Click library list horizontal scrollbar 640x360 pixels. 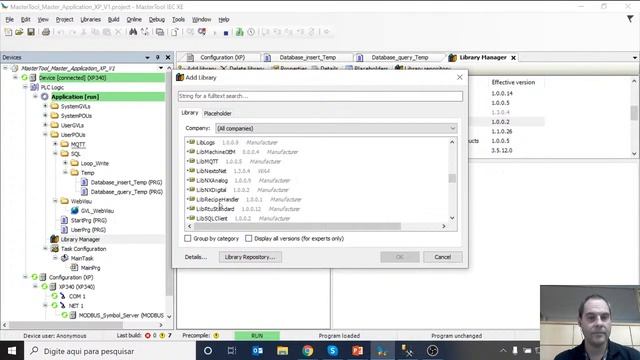click(298, 226)
